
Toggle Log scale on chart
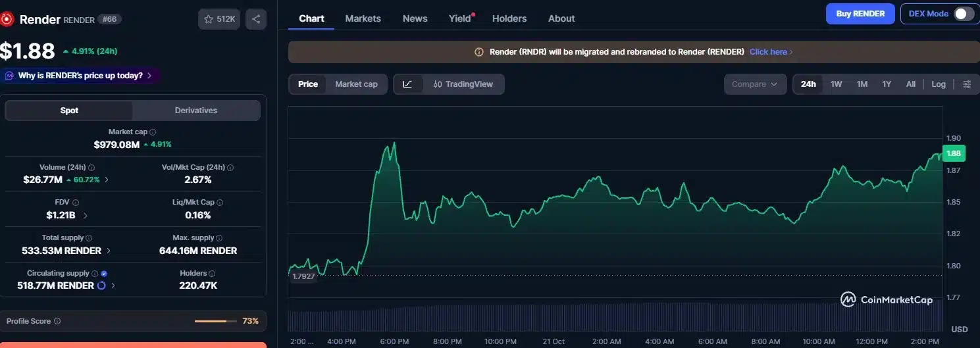tap(939, 84)
